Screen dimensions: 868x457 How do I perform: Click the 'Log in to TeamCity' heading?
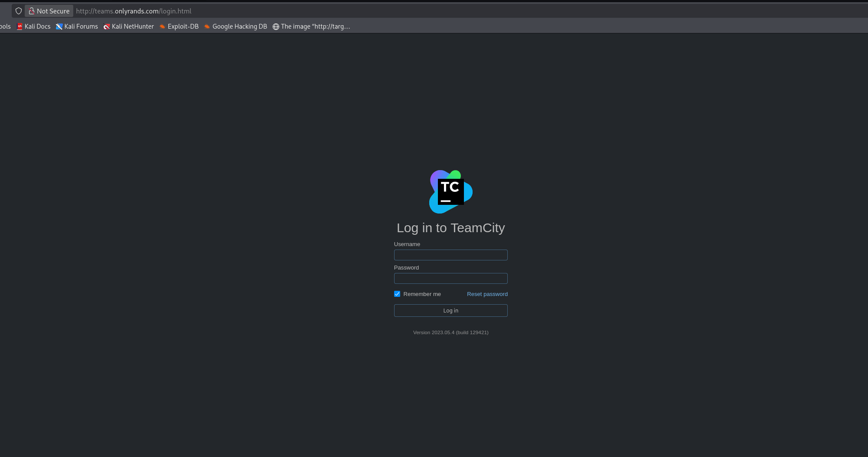coord(451,228)
